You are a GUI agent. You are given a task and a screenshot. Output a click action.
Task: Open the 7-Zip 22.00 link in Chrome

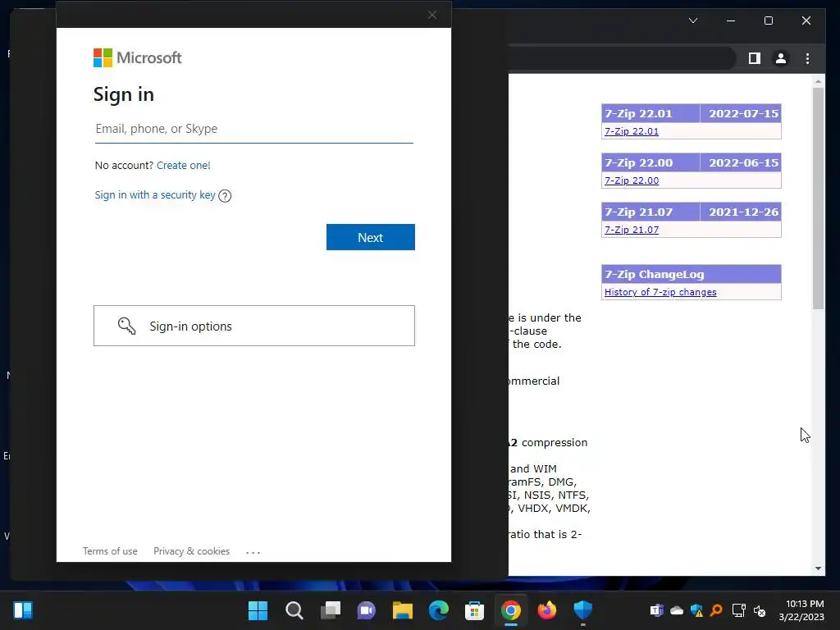click(632, 180)
